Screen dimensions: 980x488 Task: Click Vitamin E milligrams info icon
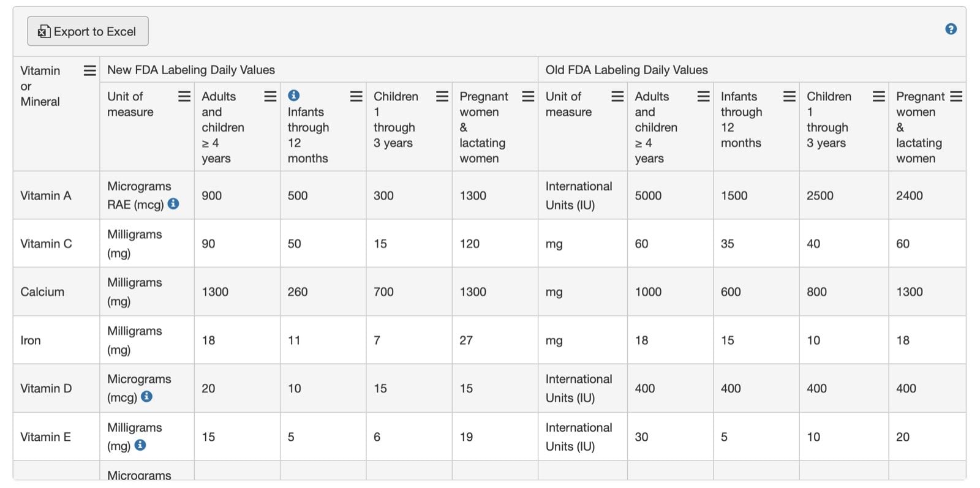click(140, 445)
